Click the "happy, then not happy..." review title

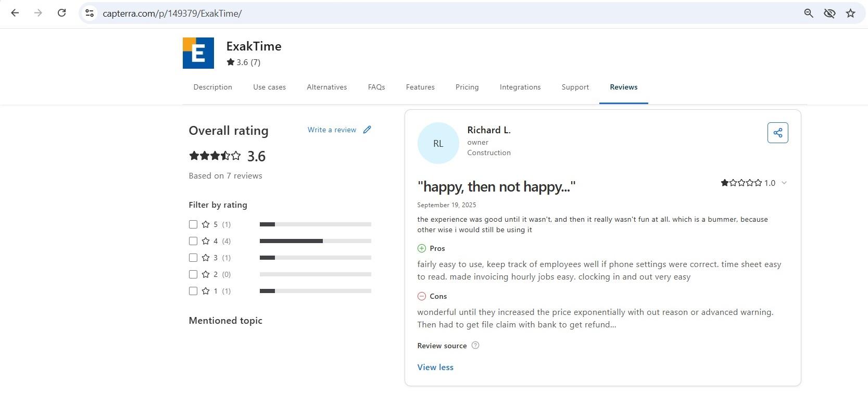tap(496, 186)
